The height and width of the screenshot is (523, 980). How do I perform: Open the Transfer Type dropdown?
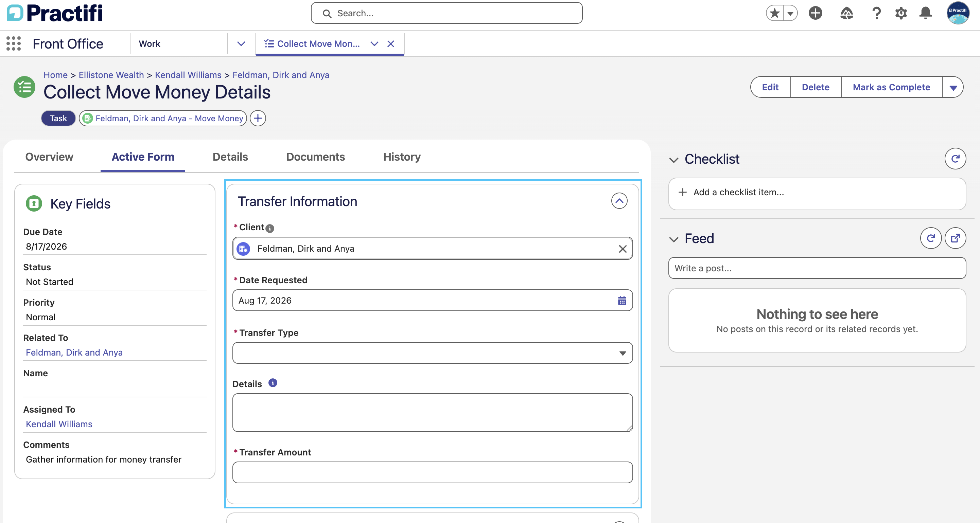click(x=433, y=353)
